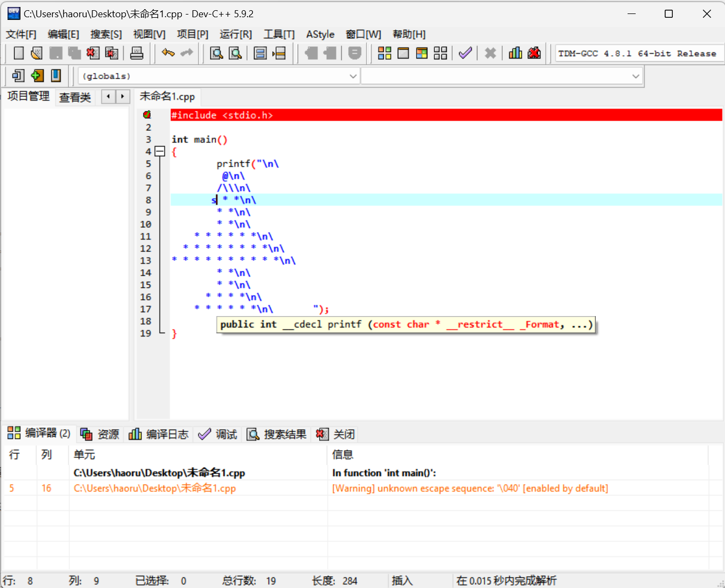Open the Replace magnifier tool
This screenshot has height=588, width=725.
(x=235, y=53)
